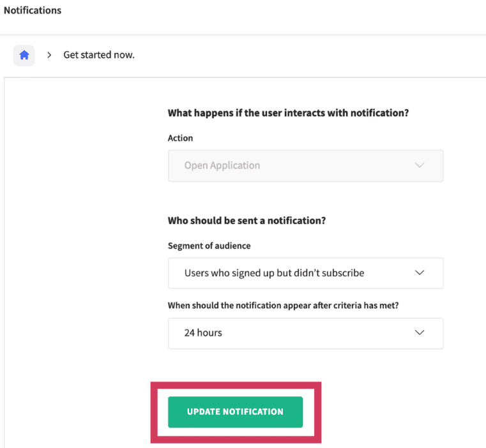Click the Action field label

pyautogui.click(x=180, y=138)
